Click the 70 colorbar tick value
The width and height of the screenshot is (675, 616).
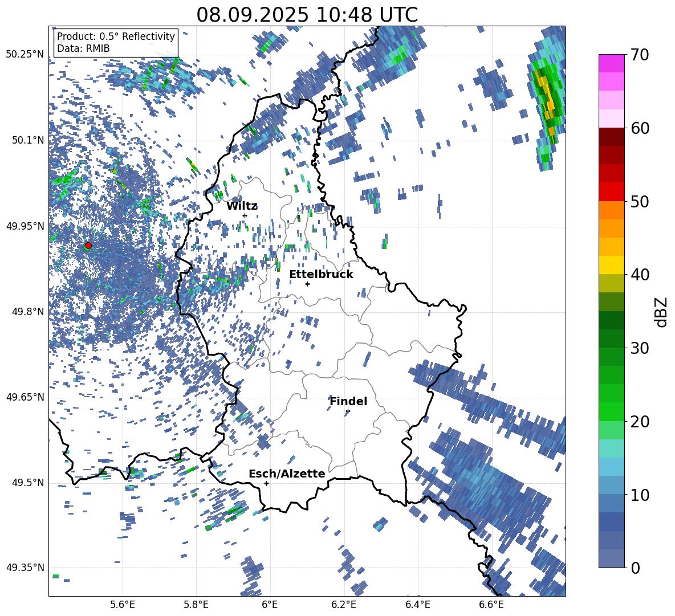[x=640, y=55]
